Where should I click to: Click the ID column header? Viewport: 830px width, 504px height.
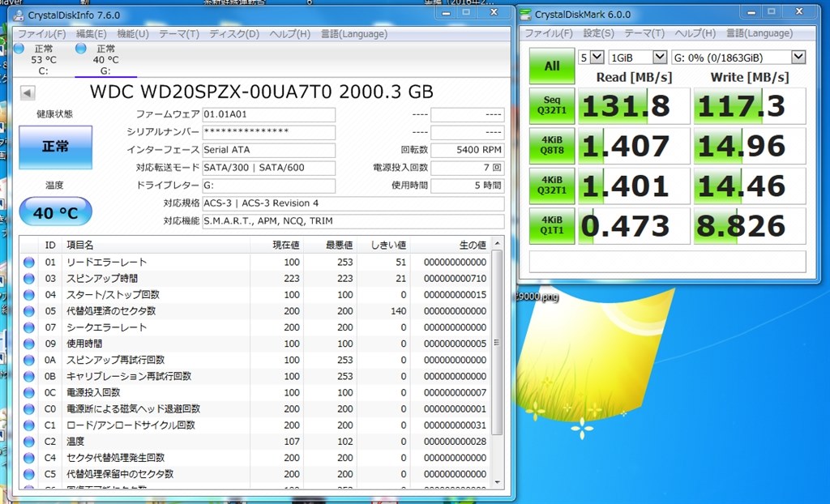[x=50, y=246]
